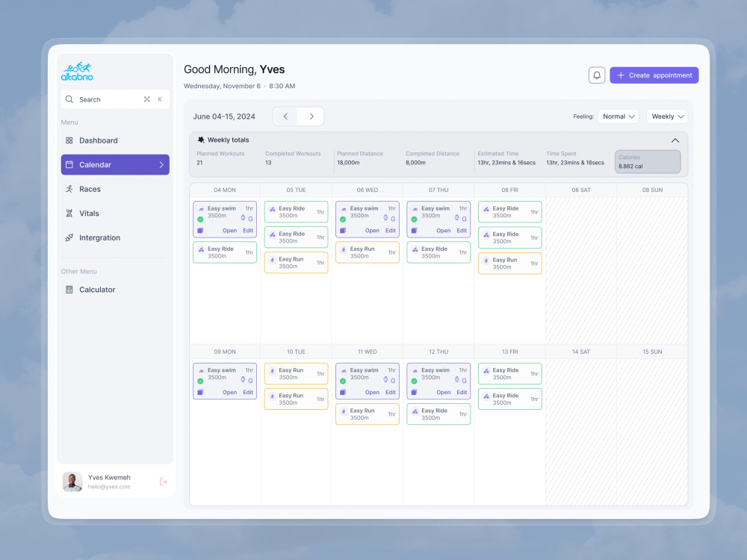The height and width of the screenshot is (560, 747).
Task: Click Open on 12 THU Easy swim
Action: [444, 393]
